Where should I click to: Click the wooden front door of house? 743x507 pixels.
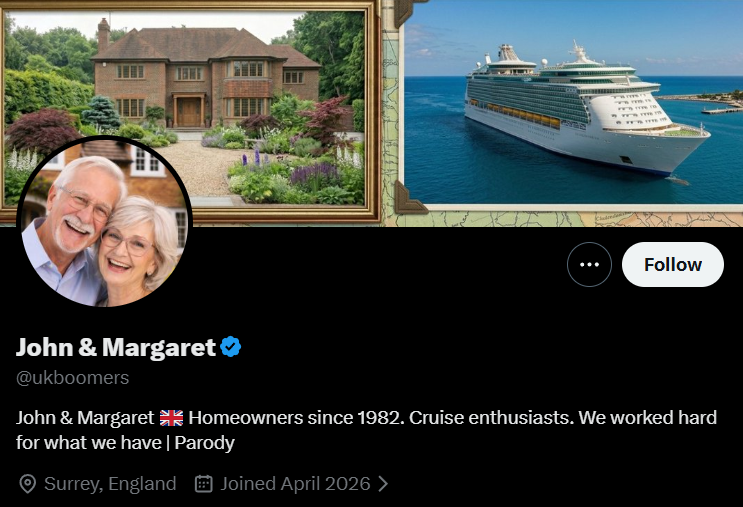(189, 111)
